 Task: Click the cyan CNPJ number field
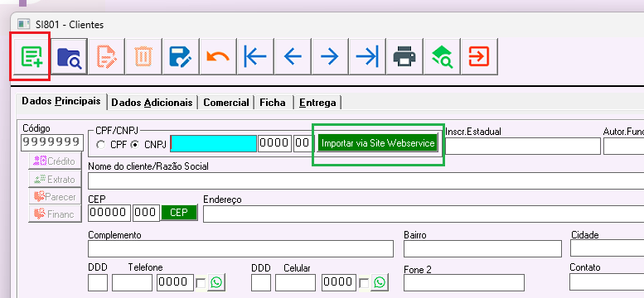tap(213, 144)
